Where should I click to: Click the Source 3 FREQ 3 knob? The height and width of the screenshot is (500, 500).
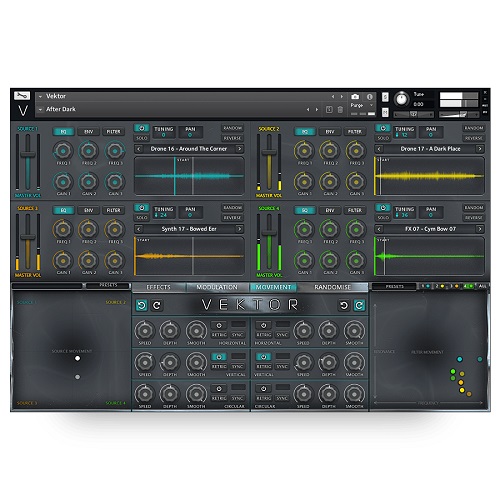[x=115, y=229]
